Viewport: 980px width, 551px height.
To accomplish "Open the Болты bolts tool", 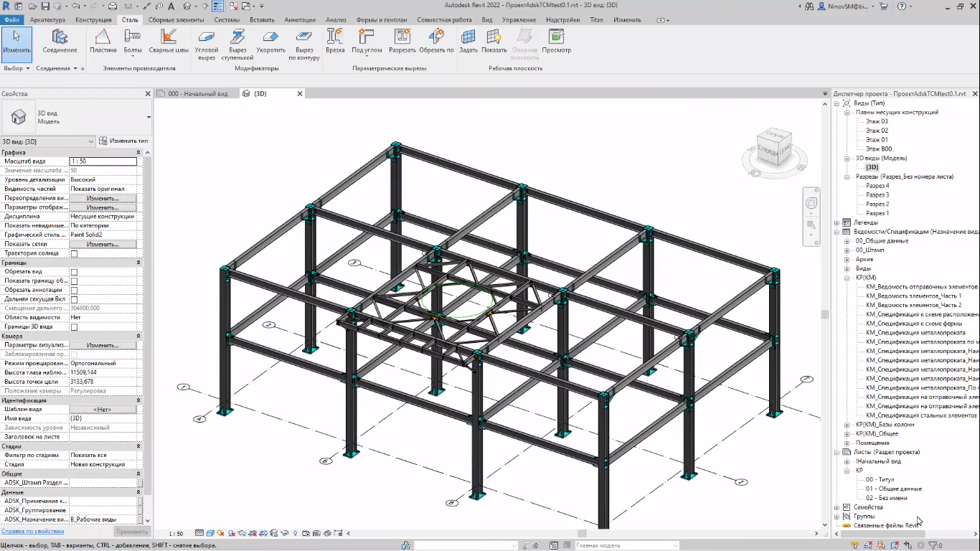I will coord(133,42).
